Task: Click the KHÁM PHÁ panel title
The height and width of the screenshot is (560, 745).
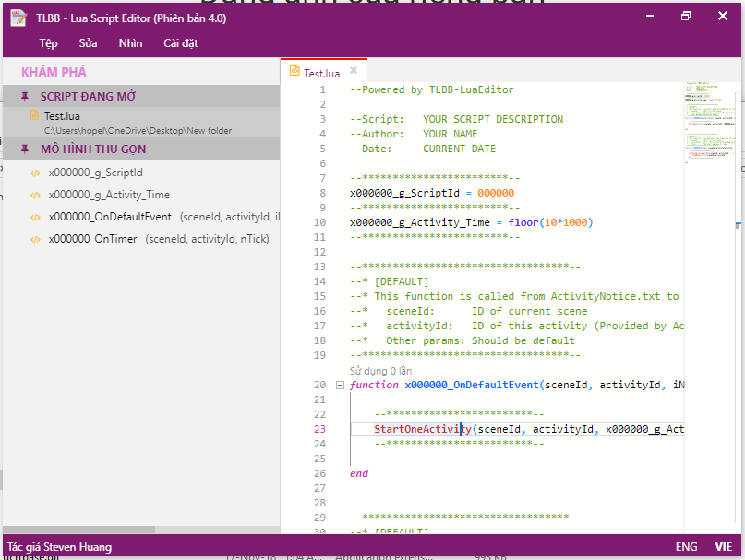Action: coord(54,72)
